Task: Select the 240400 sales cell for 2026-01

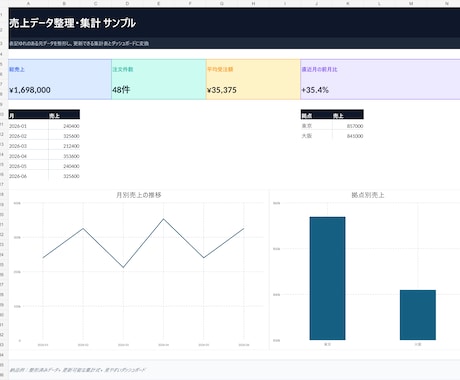Action: coord(64,126)
